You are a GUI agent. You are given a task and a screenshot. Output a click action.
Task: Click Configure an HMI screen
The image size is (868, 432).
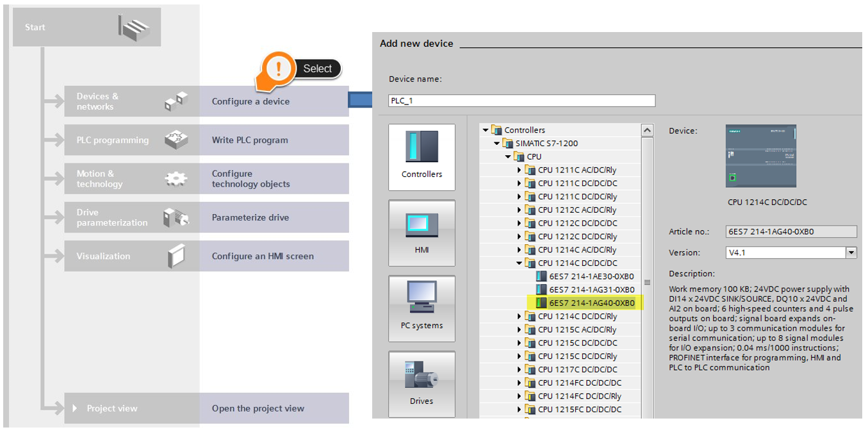tap(274, 256)
